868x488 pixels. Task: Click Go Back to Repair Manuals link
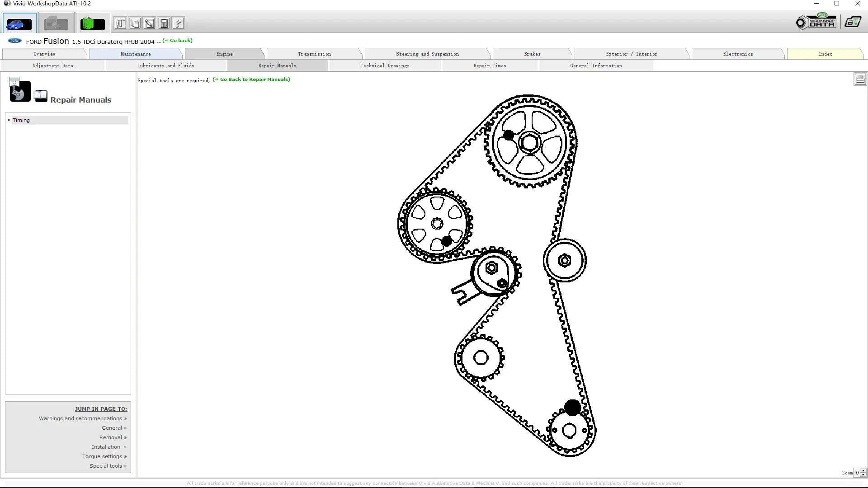tap(252, 80)
